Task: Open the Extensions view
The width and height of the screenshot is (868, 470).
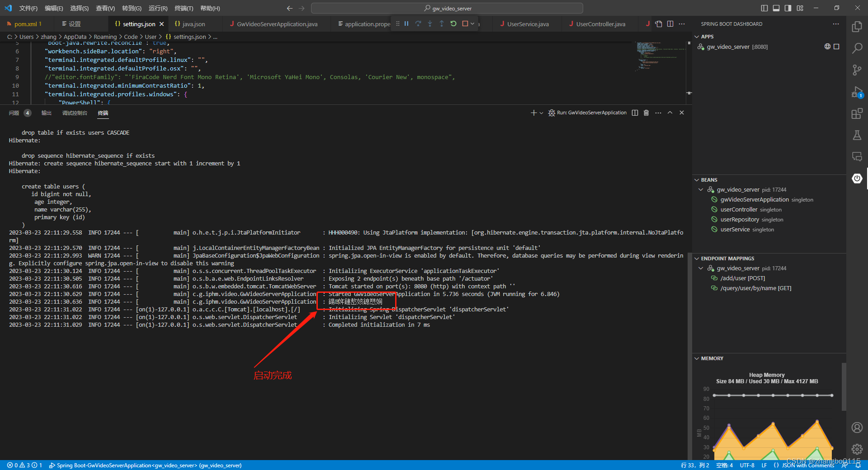Action: pyautogui.click(x=857, y=113)
